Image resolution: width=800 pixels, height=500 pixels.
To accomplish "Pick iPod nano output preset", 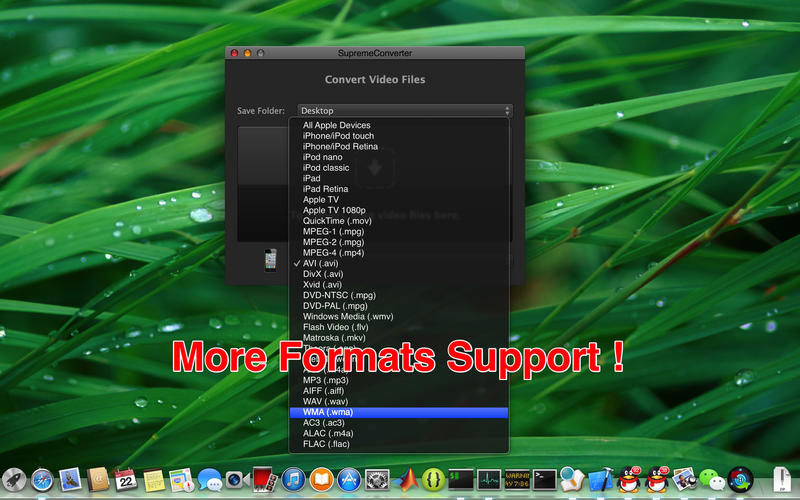I will pos(399,157).
